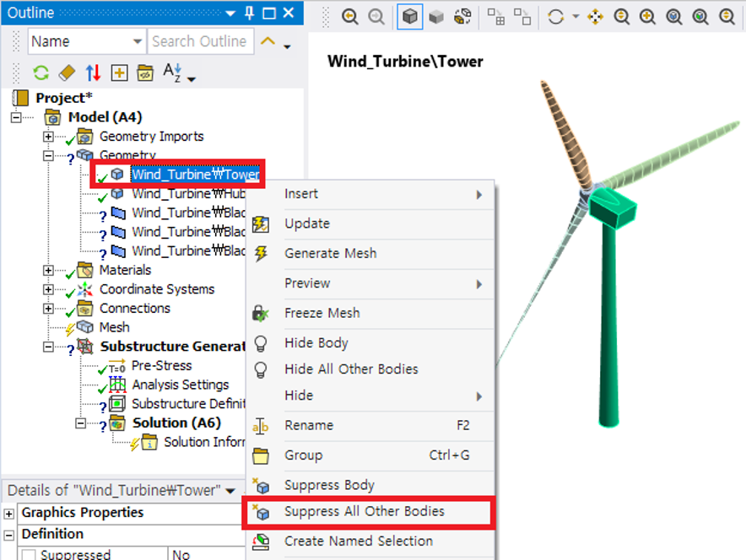The height and width of the screenshot is (560, 746).
Task: Click the green Refresh icon in Outline toolbar
Action: (41, 73)
